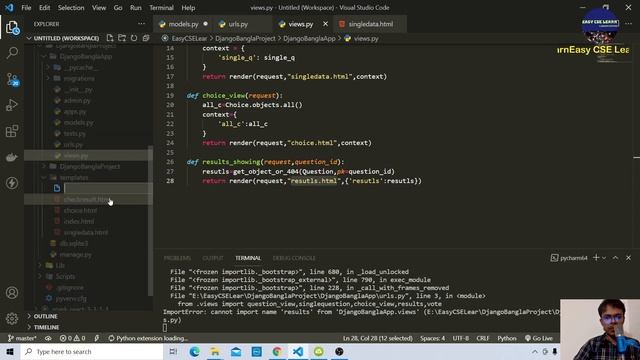
Task: Open choice.html in explorer
Action: (x=80, y=210)
